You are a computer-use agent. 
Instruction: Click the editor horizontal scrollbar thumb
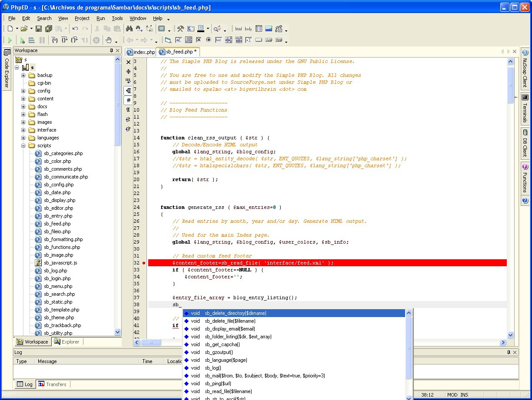coord(151,343)
